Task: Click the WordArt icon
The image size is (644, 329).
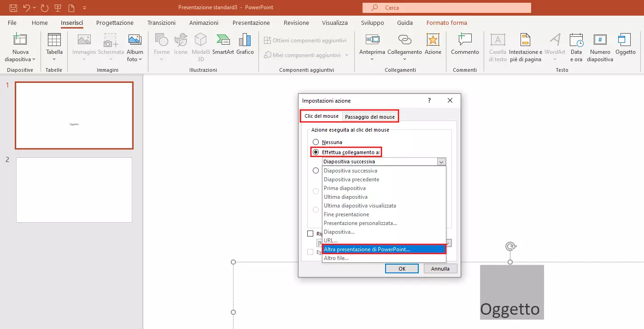Action: [555, 40]
